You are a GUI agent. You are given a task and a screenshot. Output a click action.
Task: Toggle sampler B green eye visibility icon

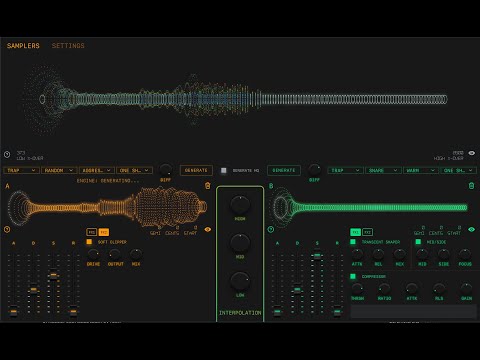point(471,229)
